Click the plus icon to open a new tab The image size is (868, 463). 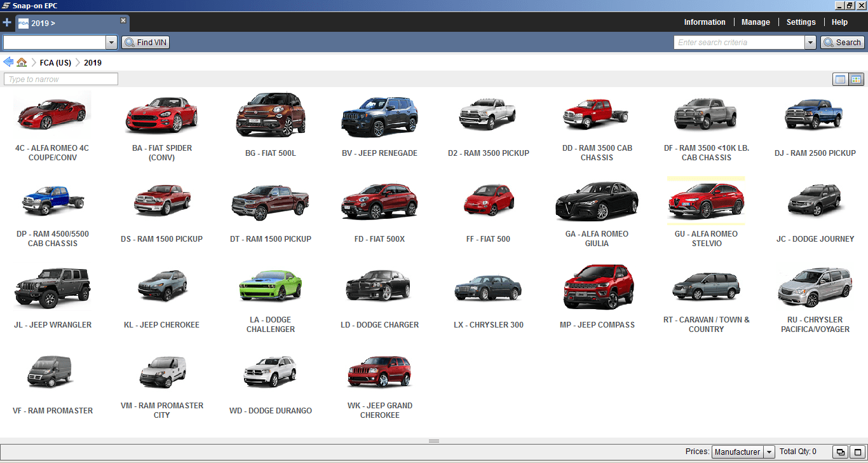[x=7, y=22]
